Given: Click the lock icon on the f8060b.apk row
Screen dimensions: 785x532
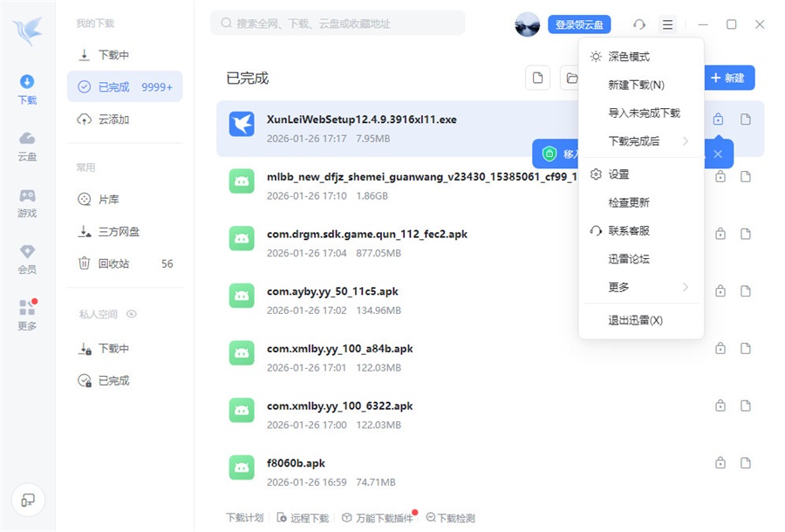Looking at the screenshot, I should [720, 463].
